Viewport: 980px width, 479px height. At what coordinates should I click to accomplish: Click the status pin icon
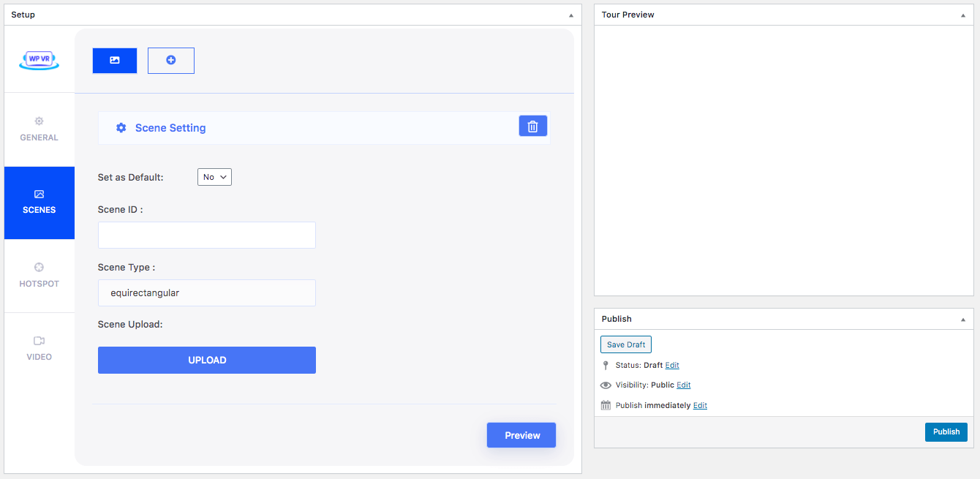[606, 365]
